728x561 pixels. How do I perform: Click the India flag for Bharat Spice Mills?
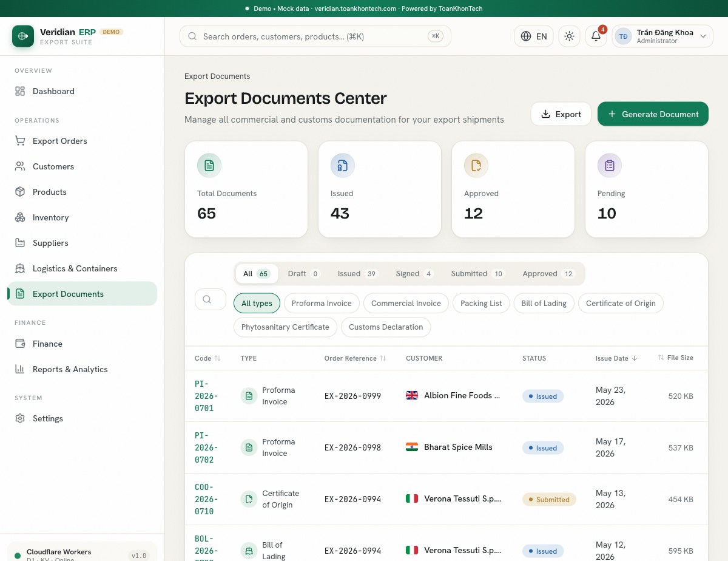(x=412, y=447)
